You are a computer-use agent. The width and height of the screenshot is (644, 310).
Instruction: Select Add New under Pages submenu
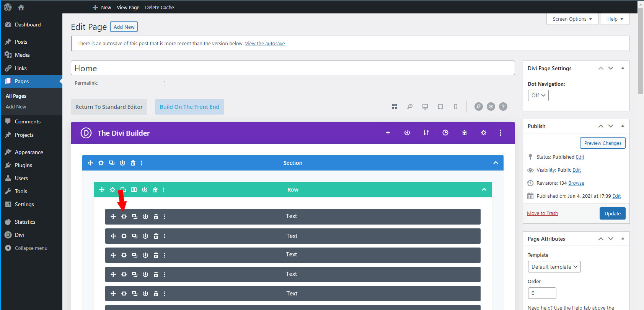16,107
